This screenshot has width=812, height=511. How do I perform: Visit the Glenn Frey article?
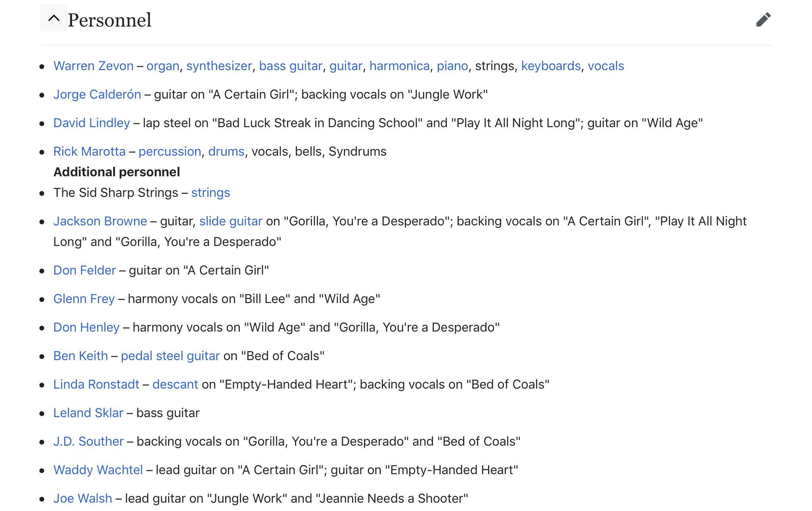pyautogui.click(x=84, y=299)
